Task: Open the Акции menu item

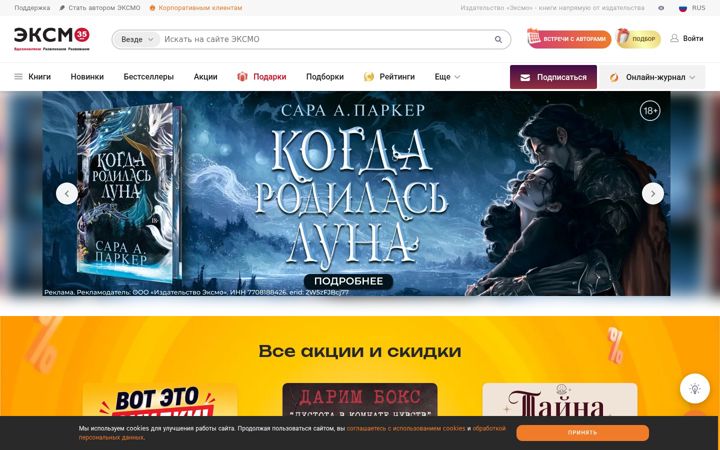Action: [x=205, y=77]
